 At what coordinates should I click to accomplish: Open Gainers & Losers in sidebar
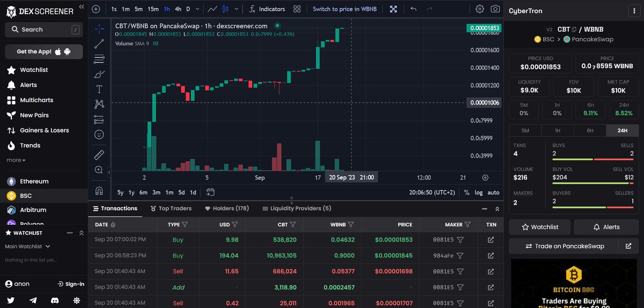pos(44,130)
